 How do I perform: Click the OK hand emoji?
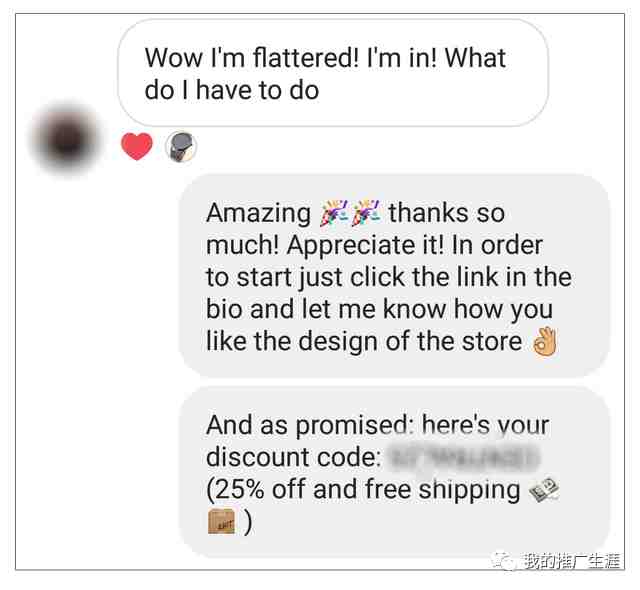coord(545,342)
